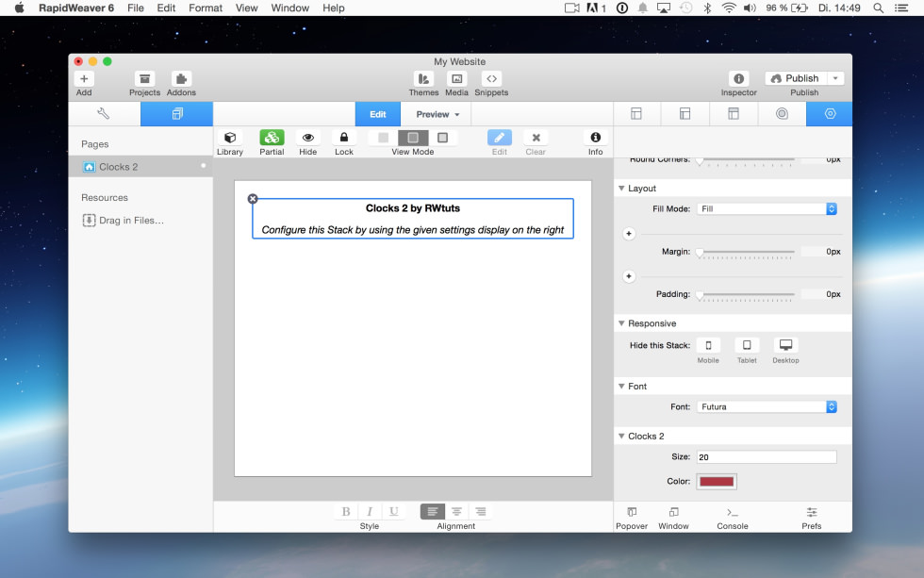Open the Snippets panel
The image size is (924, 578).
[491, 79]
